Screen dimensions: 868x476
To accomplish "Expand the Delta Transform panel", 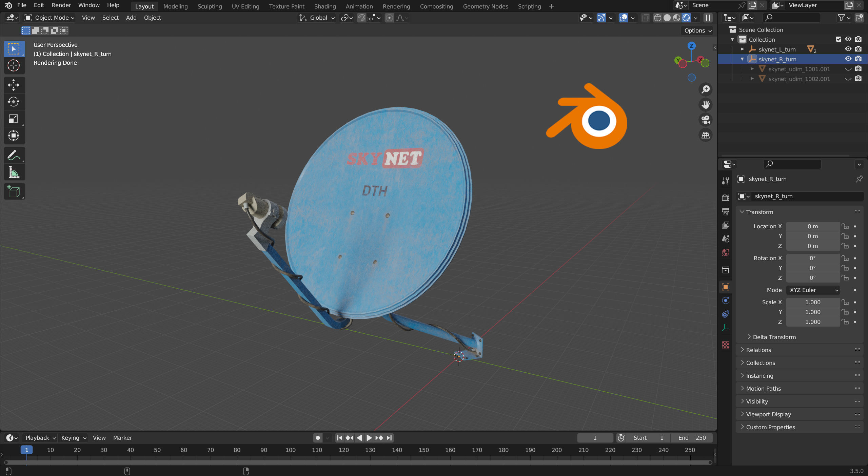I will point(774,337).
